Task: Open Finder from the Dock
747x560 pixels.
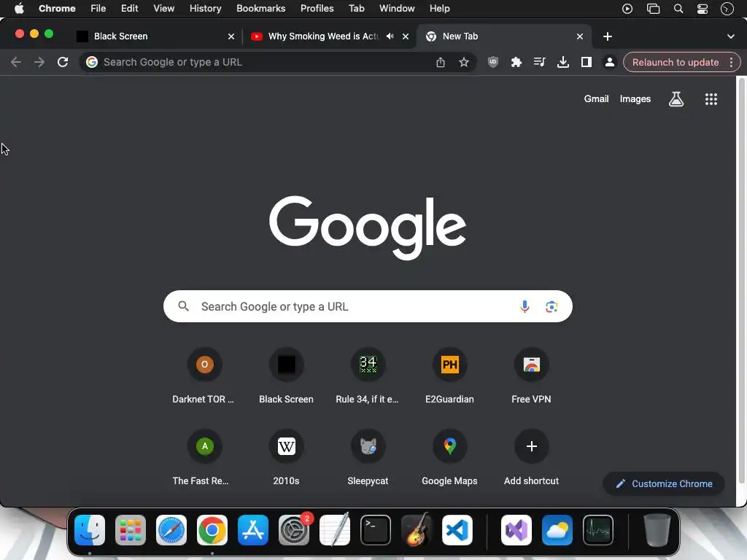Action: (90, 529)
